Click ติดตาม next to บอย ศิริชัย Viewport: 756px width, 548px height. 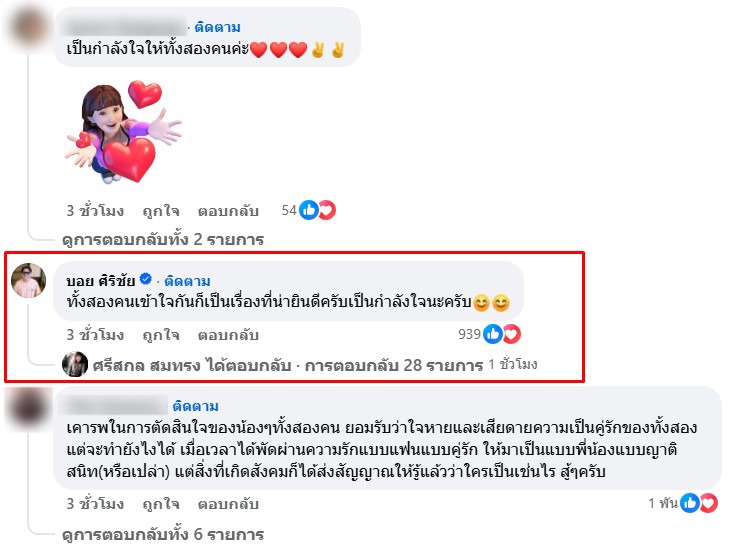coord(188,281)
